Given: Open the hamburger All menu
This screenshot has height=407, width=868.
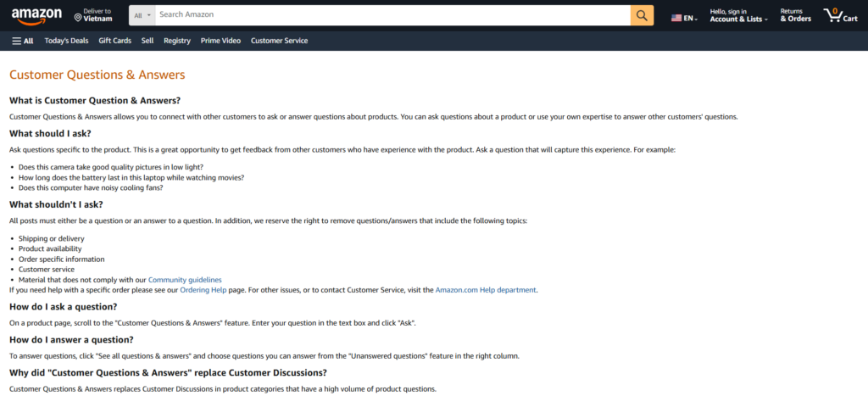Looking at the screenshot, I should [23, 41].
